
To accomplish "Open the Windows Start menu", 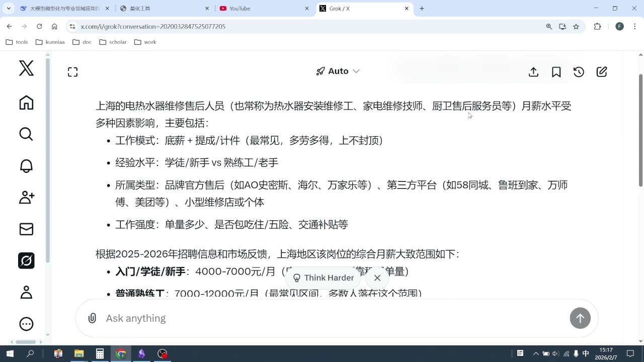I will click(x=10, y=353).
